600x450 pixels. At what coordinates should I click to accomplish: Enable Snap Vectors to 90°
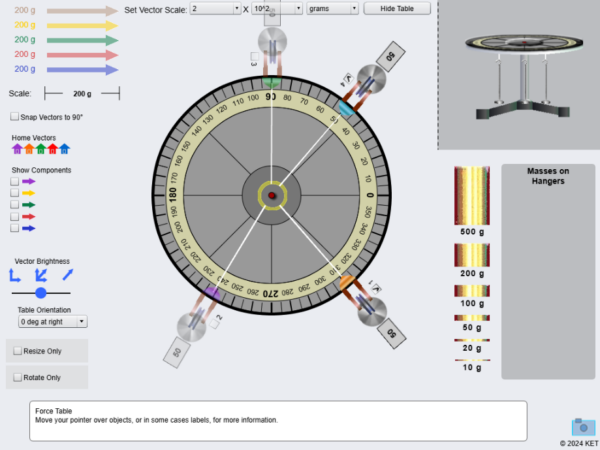15,117
